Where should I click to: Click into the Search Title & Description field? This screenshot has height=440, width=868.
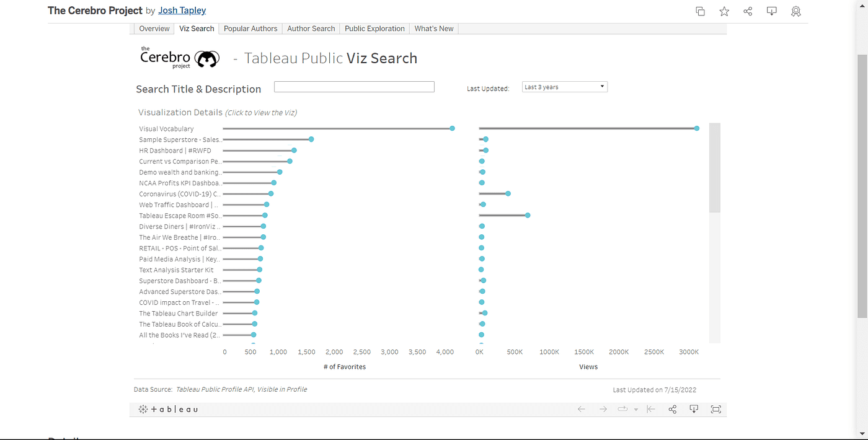[x=354, y=87]
